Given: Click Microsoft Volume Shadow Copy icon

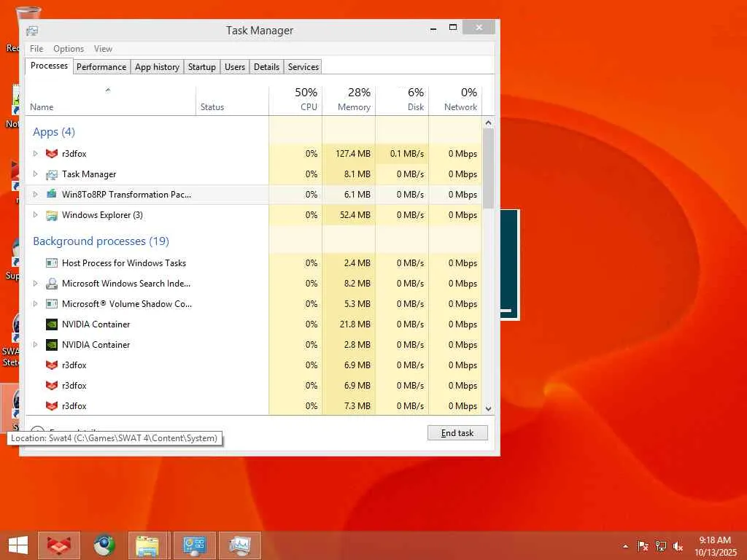Looking at the screenshot, I should (x=52, y=304).
